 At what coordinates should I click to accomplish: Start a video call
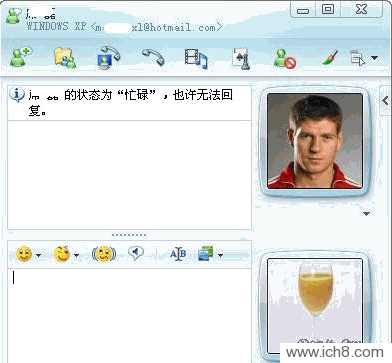pos(108,58)
